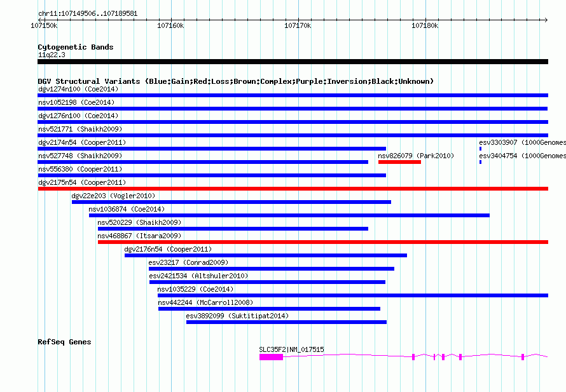
Task: Click the 107170k ruler position
Action: coord(298,25)
